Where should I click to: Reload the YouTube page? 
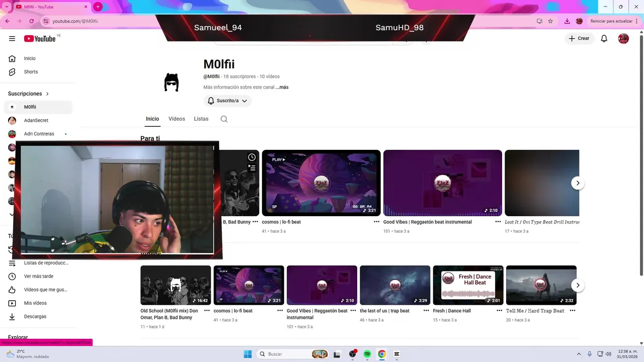pyautogui.click(x=31, y=21)
